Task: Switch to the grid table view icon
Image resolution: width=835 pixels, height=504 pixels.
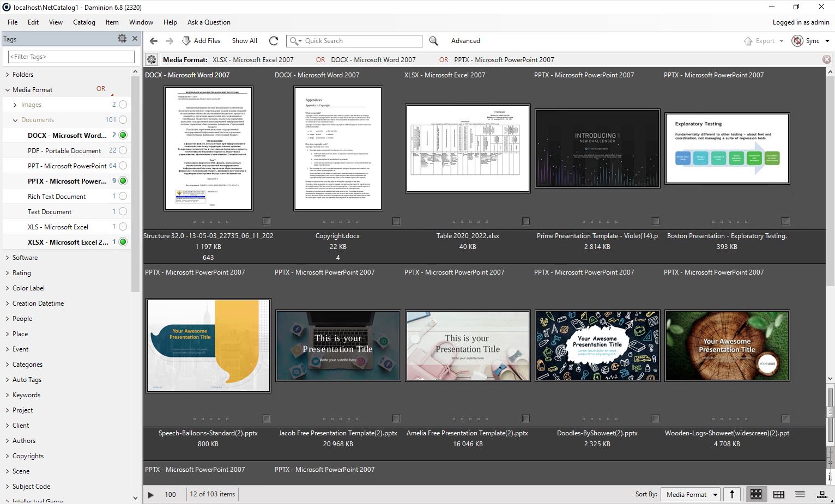Action: [778, 494]
